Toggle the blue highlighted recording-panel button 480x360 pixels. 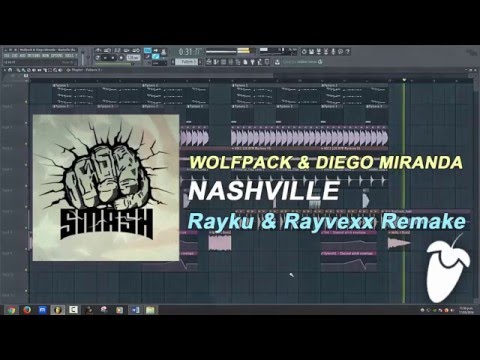pyautogui.click(x=147, y=50)
